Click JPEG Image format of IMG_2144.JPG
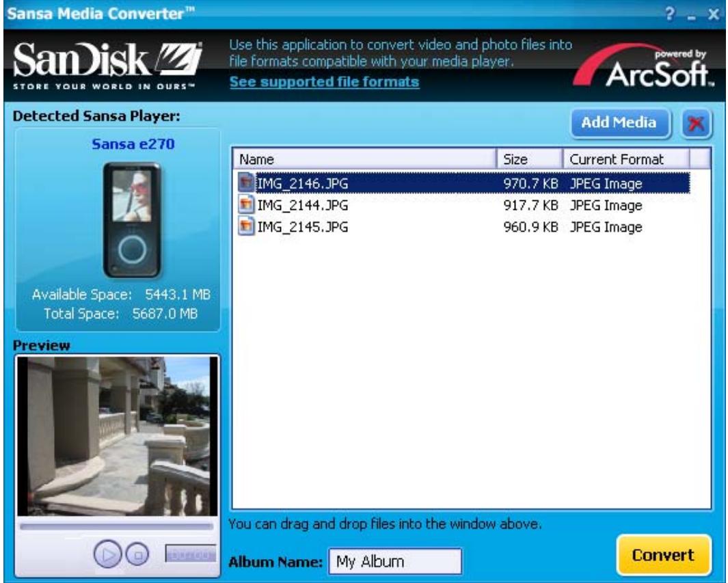 click(x=606, y=205)
